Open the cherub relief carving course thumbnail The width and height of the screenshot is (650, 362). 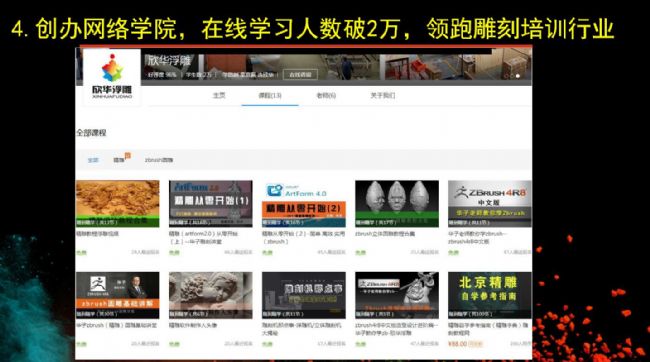point(211,295)
